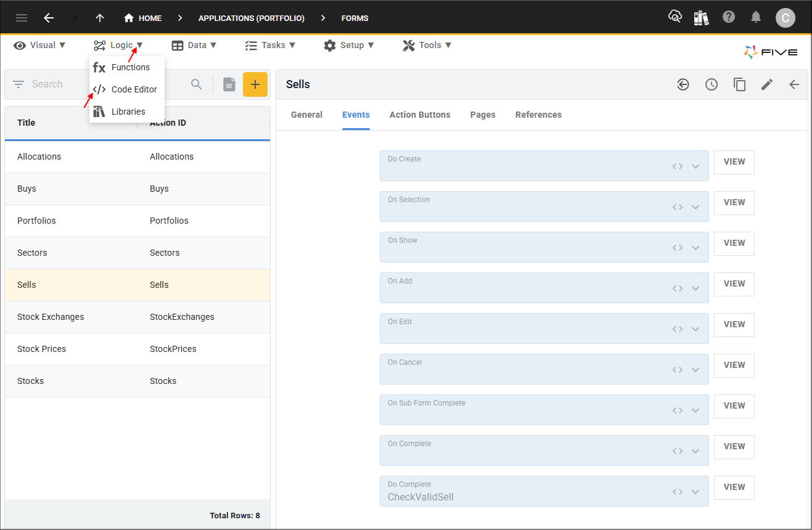Click the pencil edit icon for Sells
This screenshot has height=530, width=812.
point(767,84)
